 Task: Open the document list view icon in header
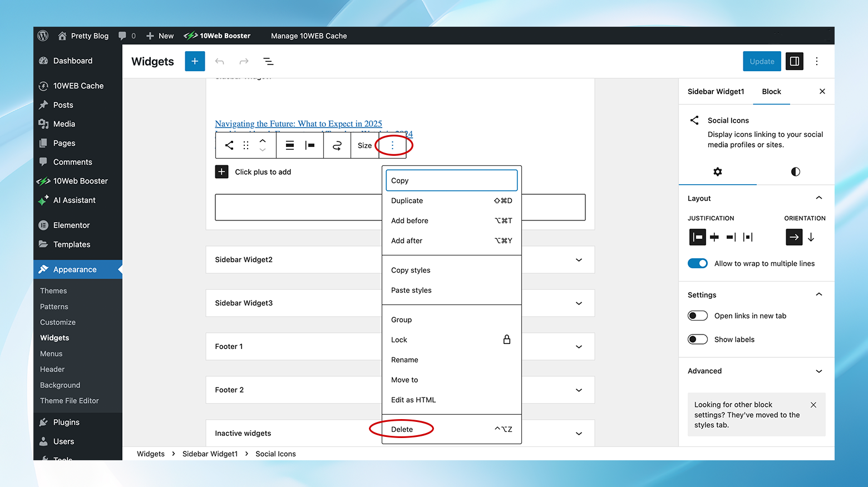pyautogui.click(x=268, y=61)
